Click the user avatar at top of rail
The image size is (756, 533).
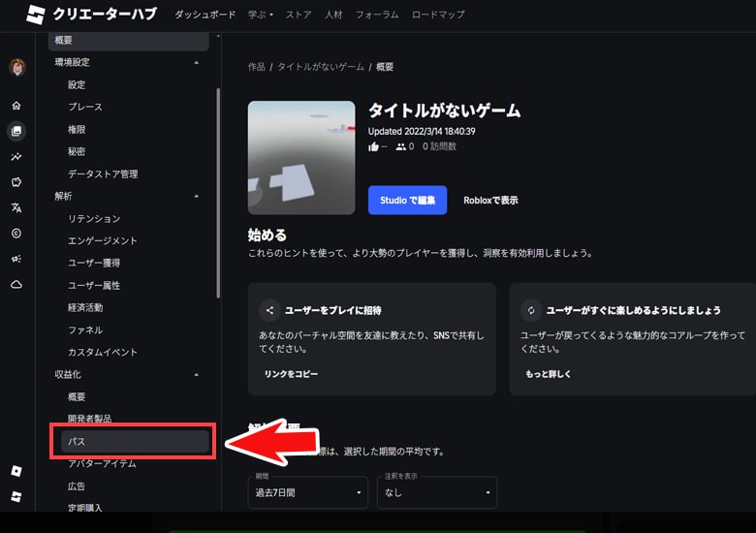[17, 67]
